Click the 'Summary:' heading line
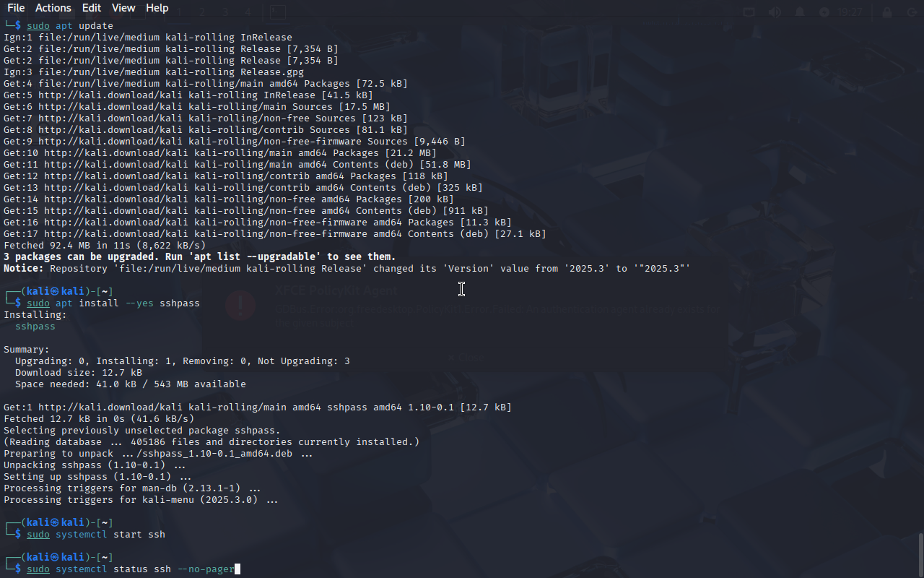The width and height of the screenshot is (924, 578). pos(27,350)
